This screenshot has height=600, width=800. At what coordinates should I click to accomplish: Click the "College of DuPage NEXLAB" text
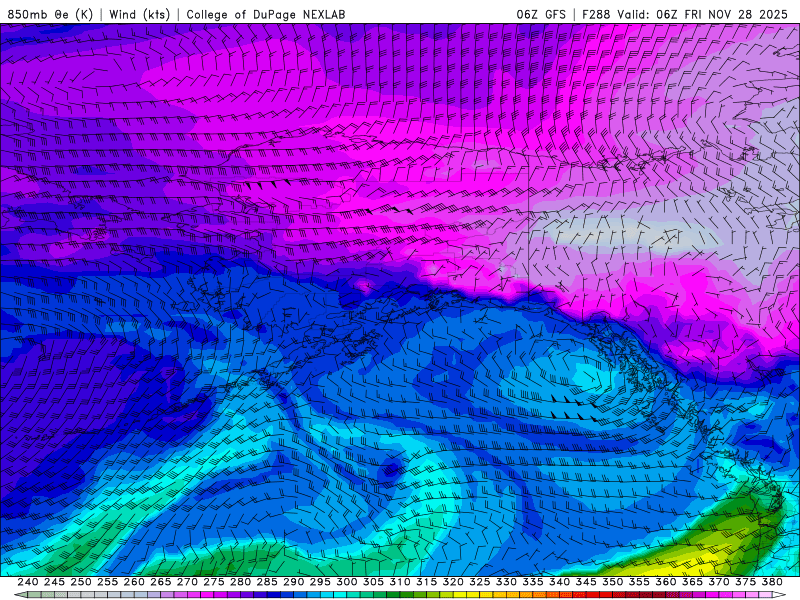[266, 14]
